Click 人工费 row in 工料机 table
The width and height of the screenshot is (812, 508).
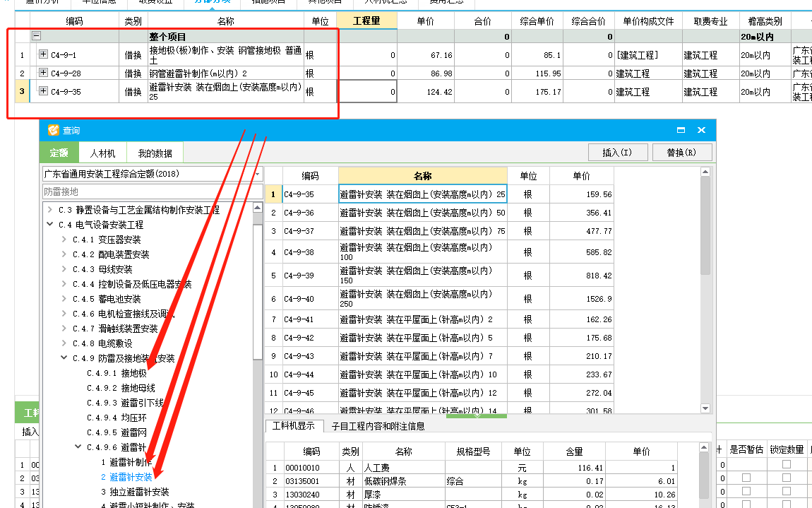pos(471,468)
